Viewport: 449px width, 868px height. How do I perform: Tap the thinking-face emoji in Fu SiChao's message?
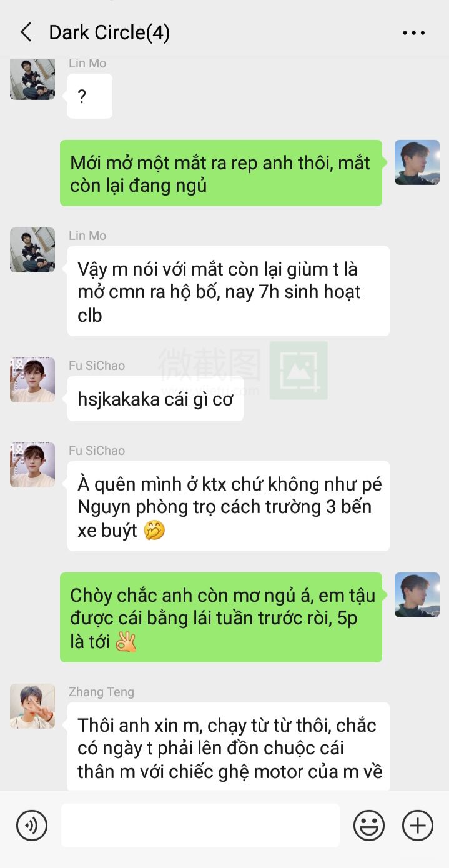[x=154, y=531]
